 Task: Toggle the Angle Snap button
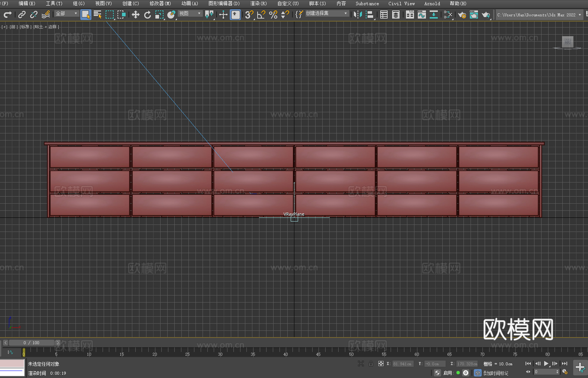[261, 14]
